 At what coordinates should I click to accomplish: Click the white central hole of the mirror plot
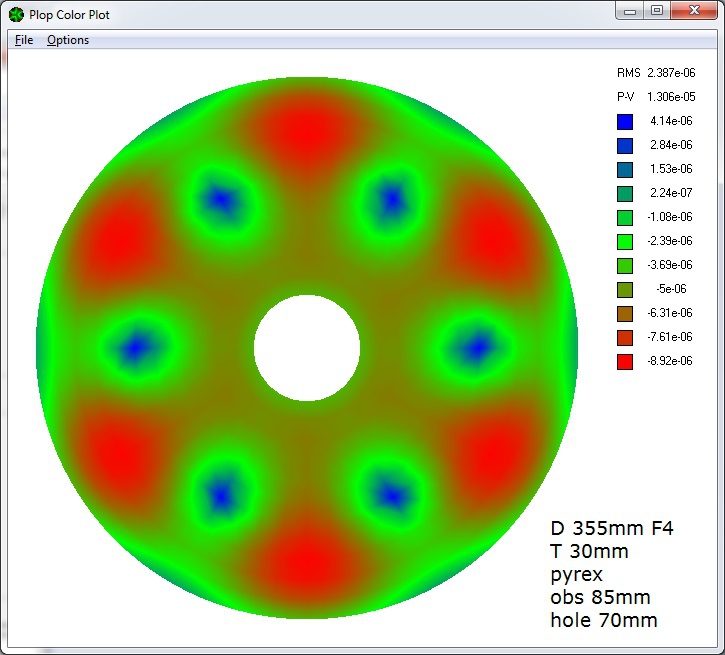point(307,348)
